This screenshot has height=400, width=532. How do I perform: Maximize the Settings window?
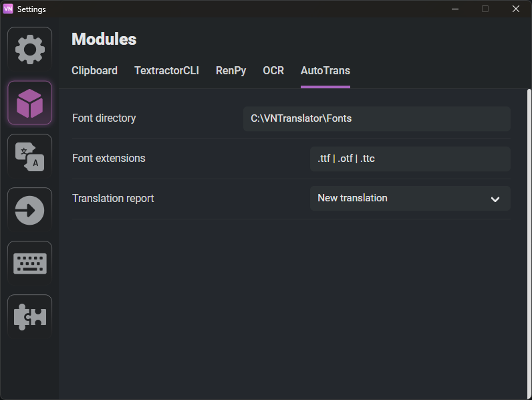point(485,9)
